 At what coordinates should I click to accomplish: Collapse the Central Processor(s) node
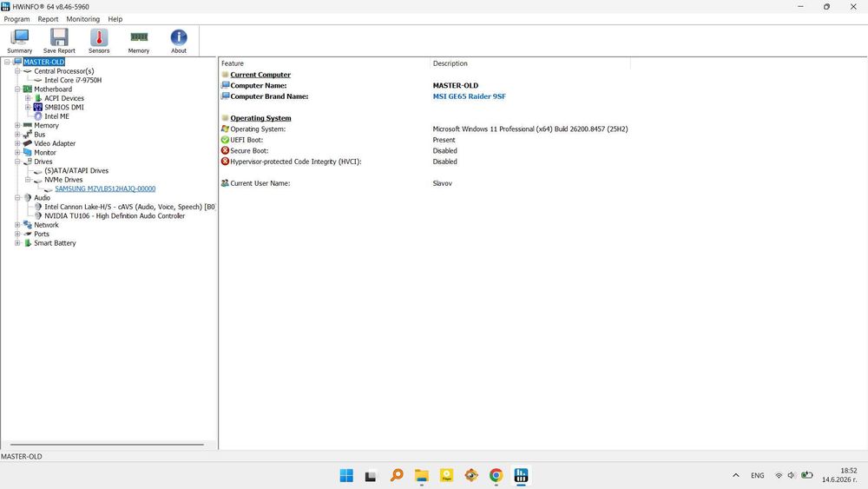17,71
